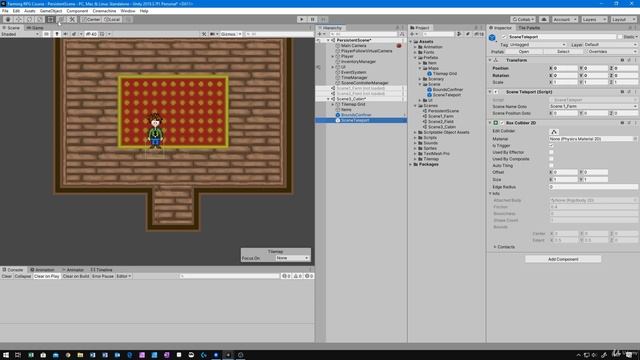The image size is (640, 360).
Task: Toggle the console Collapse button
Action: pos(23,276)
